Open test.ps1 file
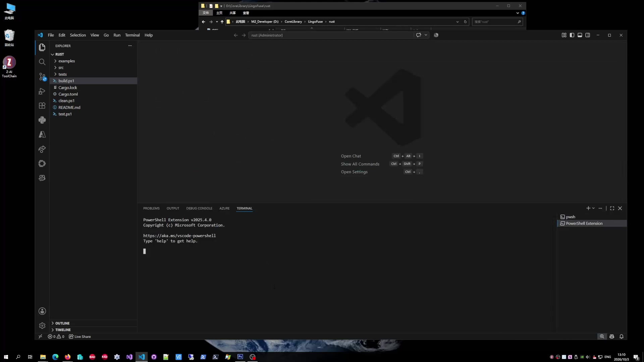 pos(93,114)
